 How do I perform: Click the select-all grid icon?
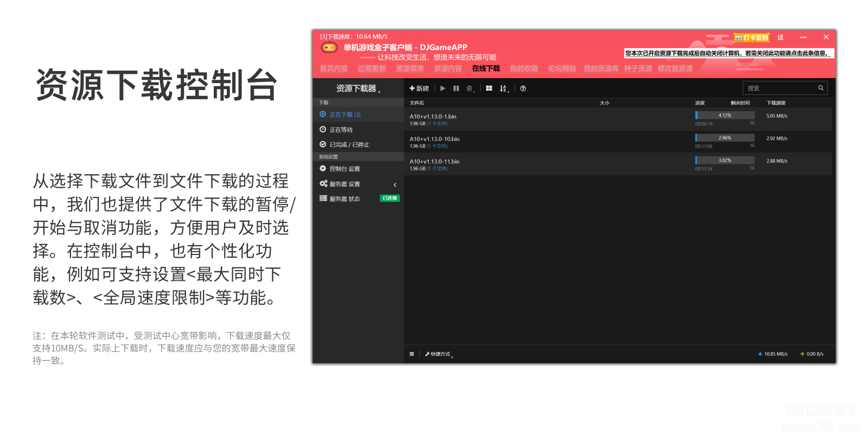coord(489,88)
